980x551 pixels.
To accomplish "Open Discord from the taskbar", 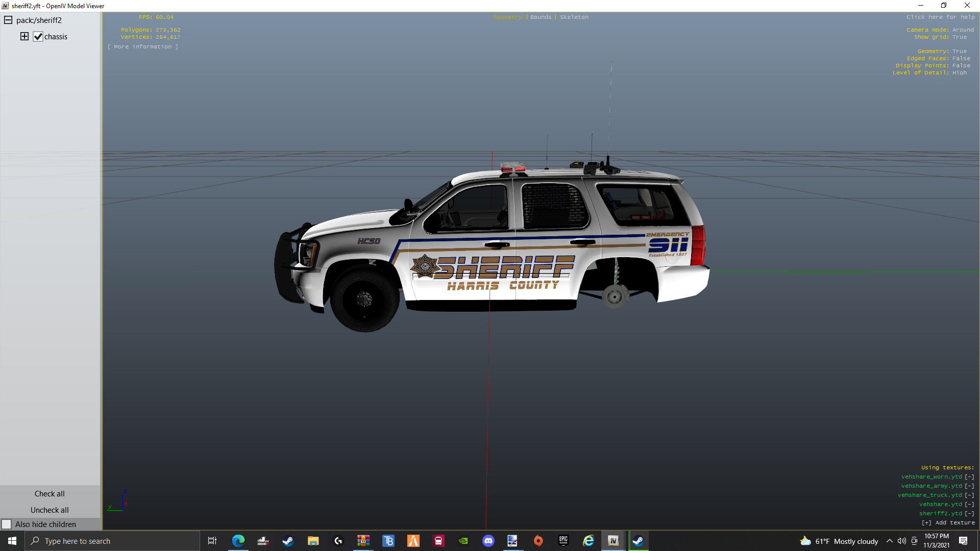I will 488,541.
